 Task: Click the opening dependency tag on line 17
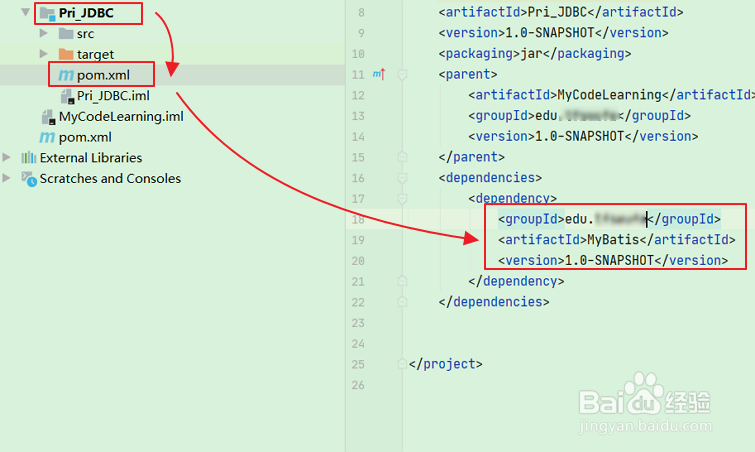(512, 198)
